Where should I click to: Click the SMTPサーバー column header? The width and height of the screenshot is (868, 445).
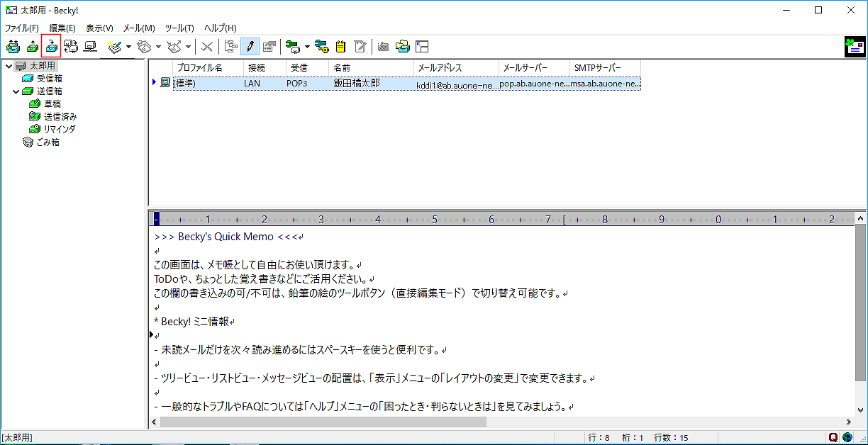tap(605, 68)
